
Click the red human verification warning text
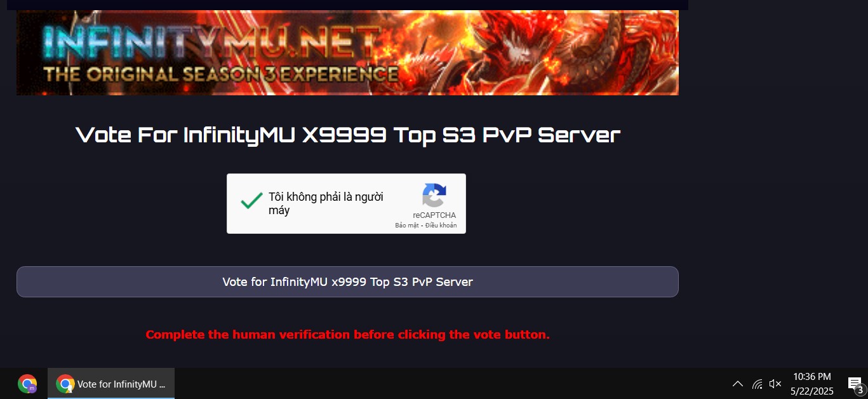point(347,334)
